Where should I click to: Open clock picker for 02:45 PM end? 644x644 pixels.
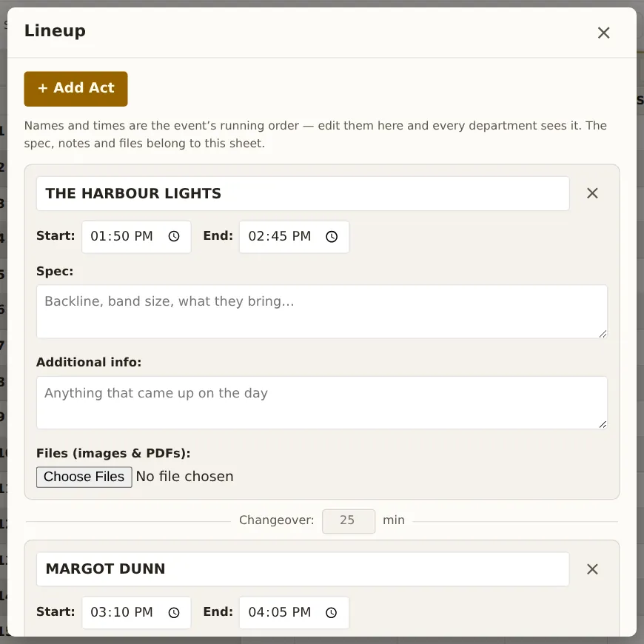tap(332, 237)
